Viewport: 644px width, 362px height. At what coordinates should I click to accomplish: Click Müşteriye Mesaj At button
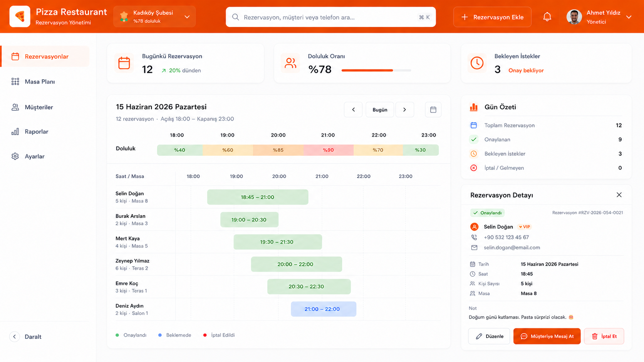click(547, 336)
